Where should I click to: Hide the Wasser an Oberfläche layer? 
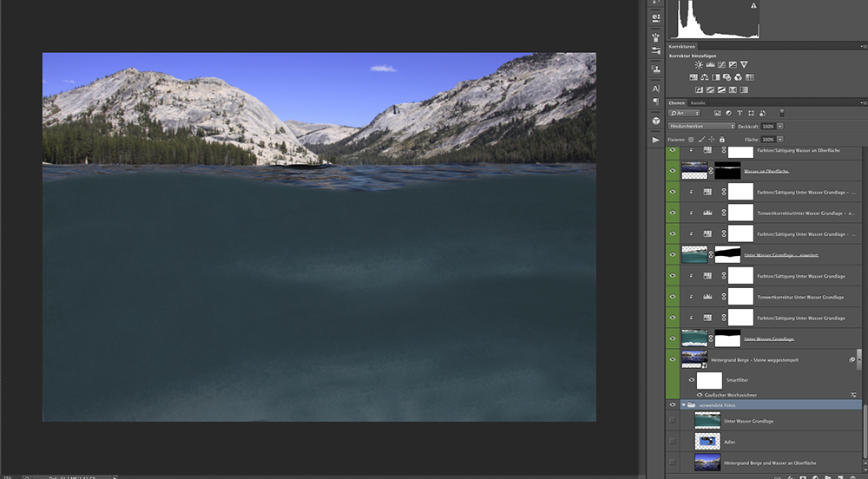click(x=673, y=171)
